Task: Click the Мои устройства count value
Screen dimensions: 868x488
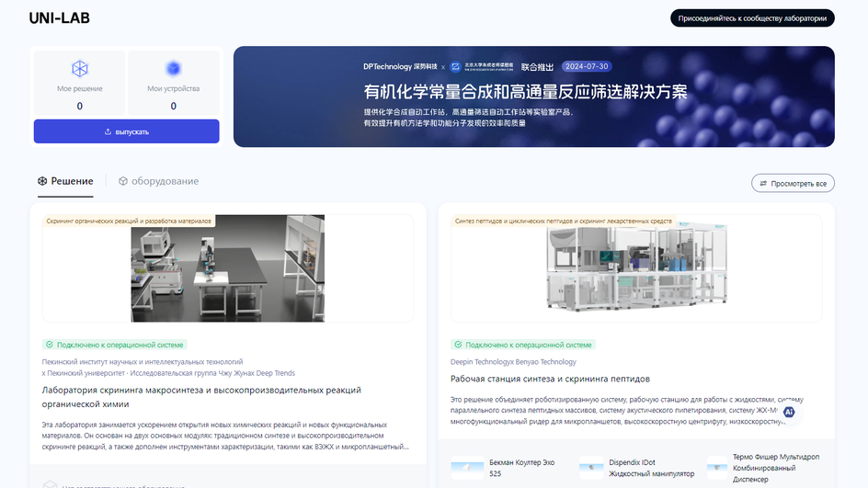Action: coord(173,107)
